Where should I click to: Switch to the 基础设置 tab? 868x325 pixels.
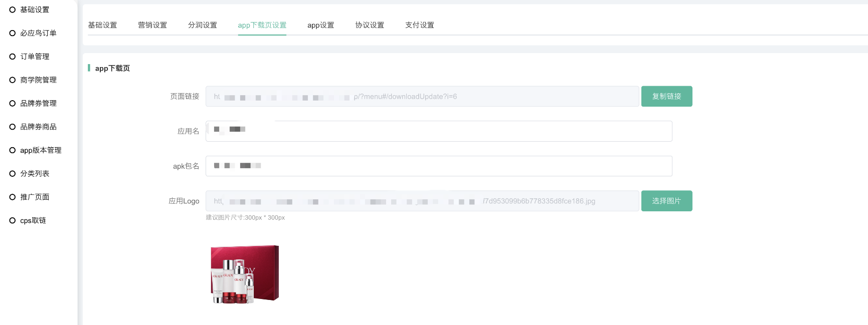coord(102,25)
